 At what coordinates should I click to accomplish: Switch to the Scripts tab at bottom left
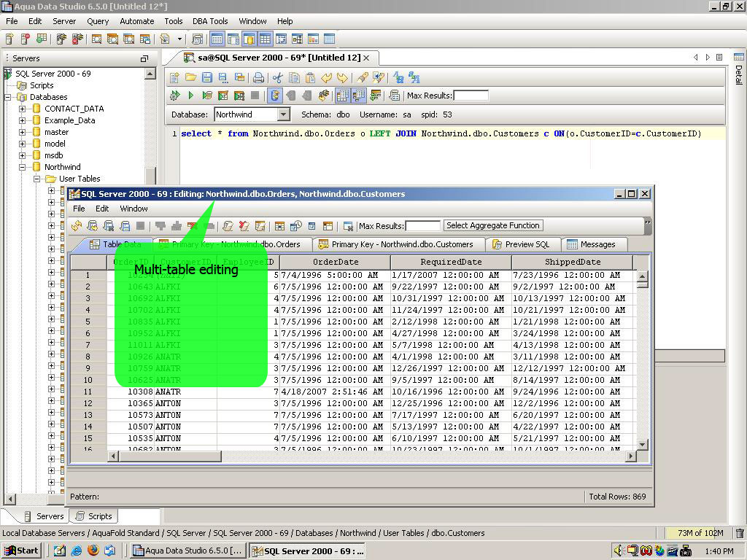93,516
